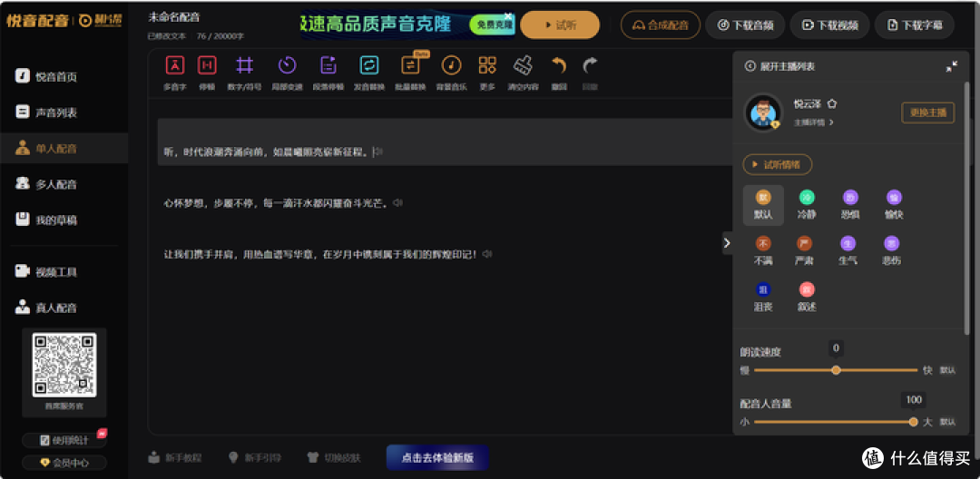Click the 未命名配音 project title
The height and width of the screenshot is (479, 980).
click(173, 17)
